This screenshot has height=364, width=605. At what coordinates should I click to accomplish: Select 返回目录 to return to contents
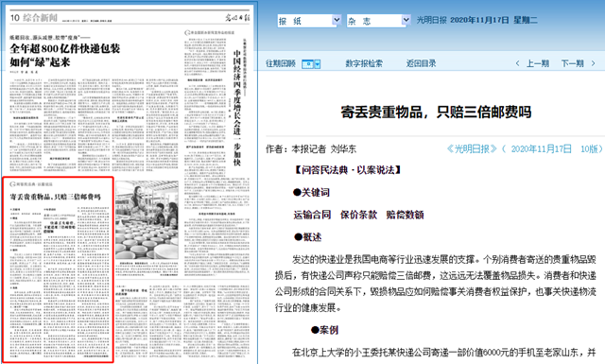[421, 63]
